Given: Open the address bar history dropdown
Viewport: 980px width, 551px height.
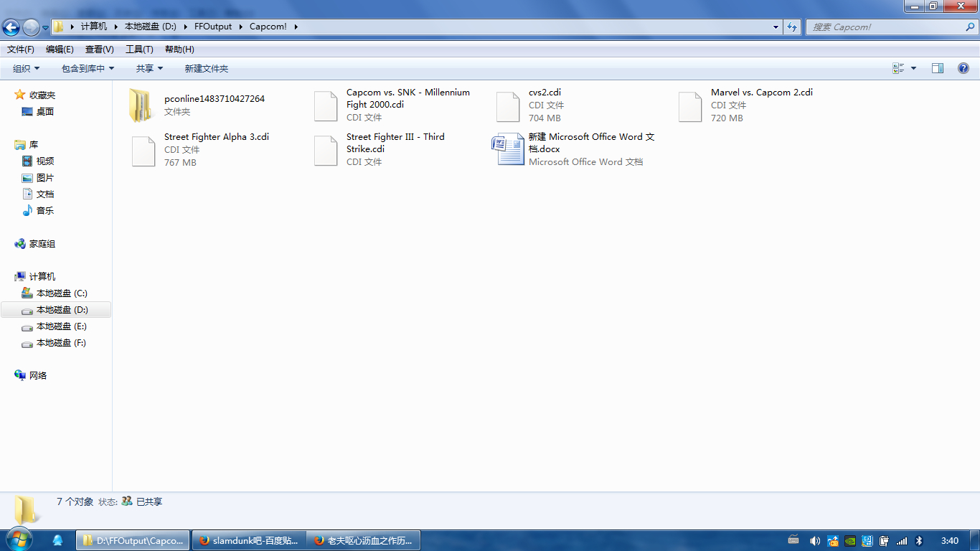Looking at the screenshot, I should point(776,27).
